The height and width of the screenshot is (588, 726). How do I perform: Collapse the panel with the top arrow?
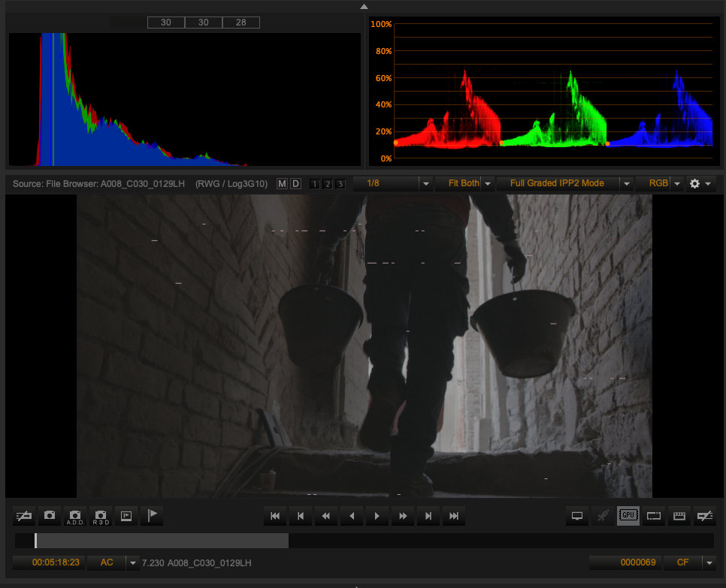(x=364, y=7)
